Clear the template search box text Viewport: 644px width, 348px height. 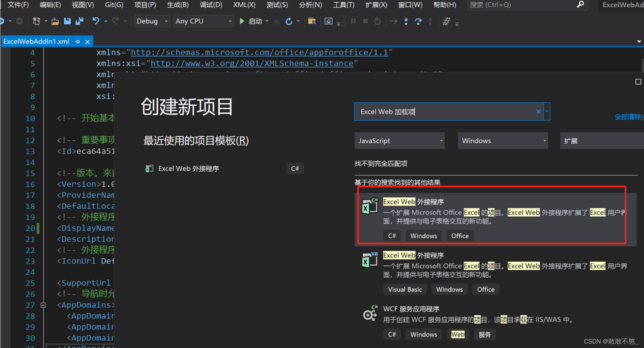pyautogui.click(x=538, y=112)
